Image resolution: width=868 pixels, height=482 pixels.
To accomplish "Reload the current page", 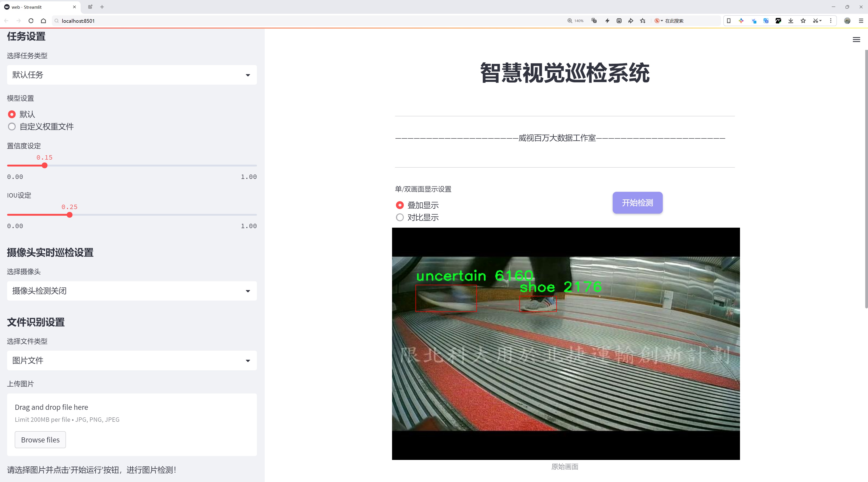I will coord(31,21).
